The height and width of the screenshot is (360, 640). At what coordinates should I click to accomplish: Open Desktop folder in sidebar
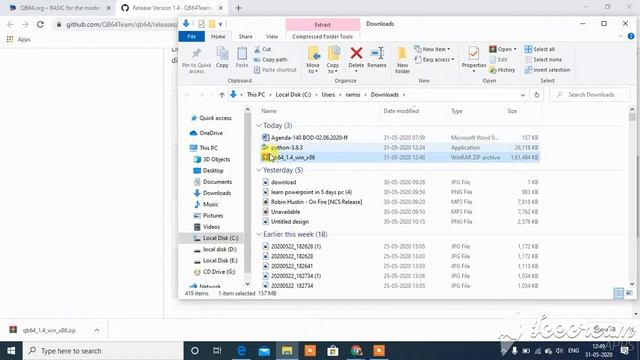pos(209,171)
